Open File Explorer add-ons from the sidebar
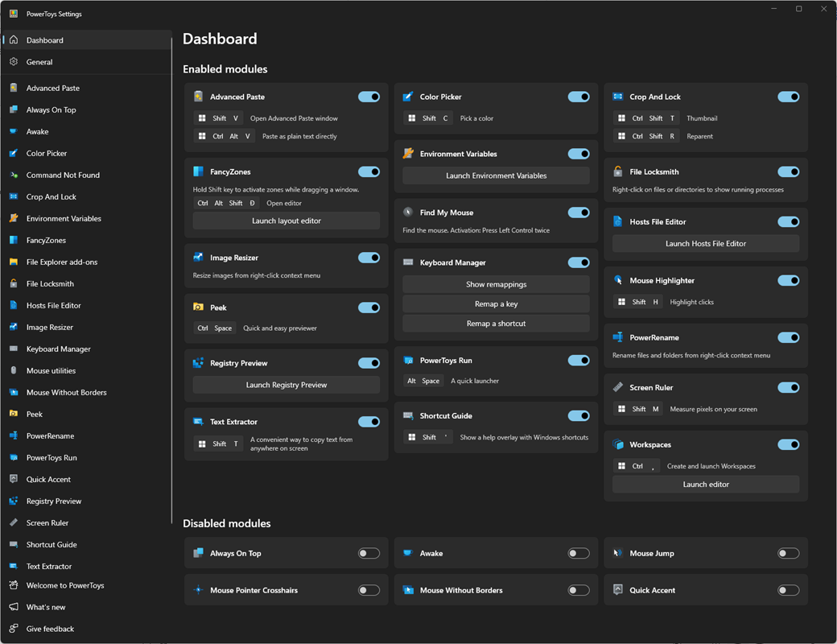 point(87,262)
